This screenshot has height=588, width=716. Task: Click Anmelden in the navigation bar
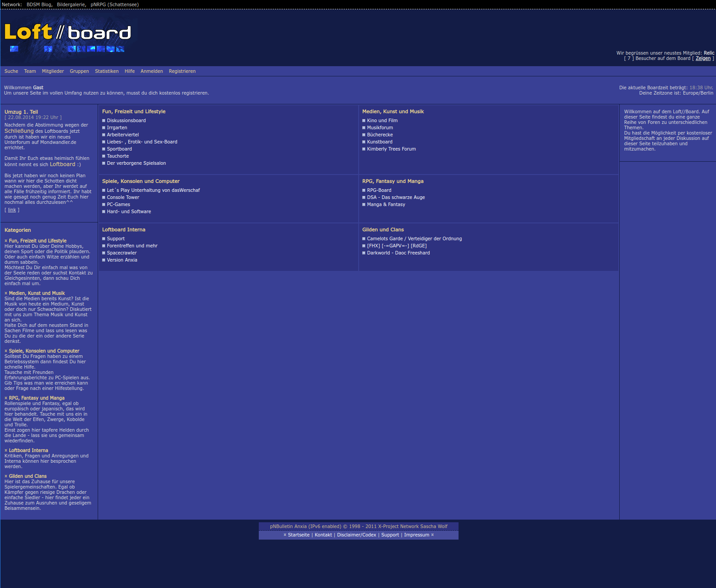pos(151,71)
